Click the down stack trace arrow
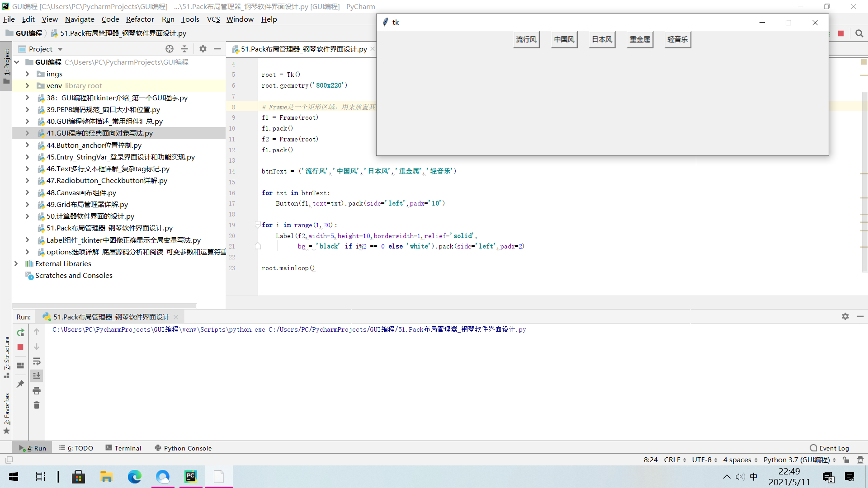The image size is (868, 488). tap(37, 347)
